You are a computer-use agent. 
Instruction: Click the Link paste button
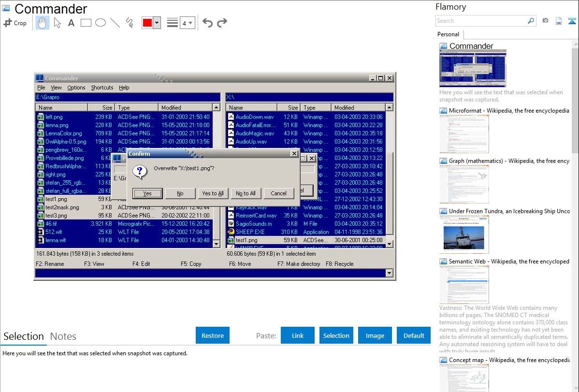[298, 335]
